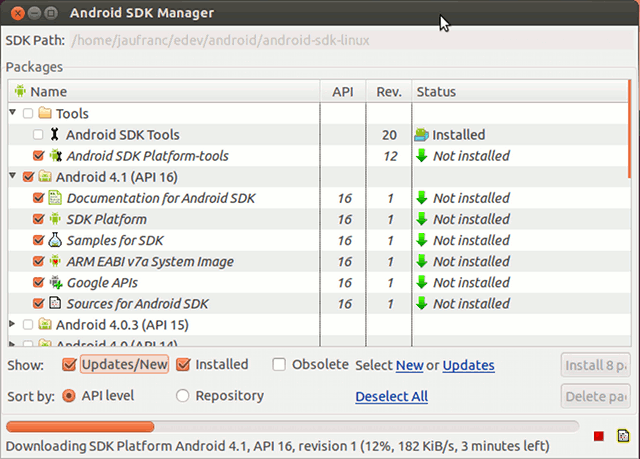
Task: Click the Documentation for Android SDK icon
Action: tap(55, 198)
